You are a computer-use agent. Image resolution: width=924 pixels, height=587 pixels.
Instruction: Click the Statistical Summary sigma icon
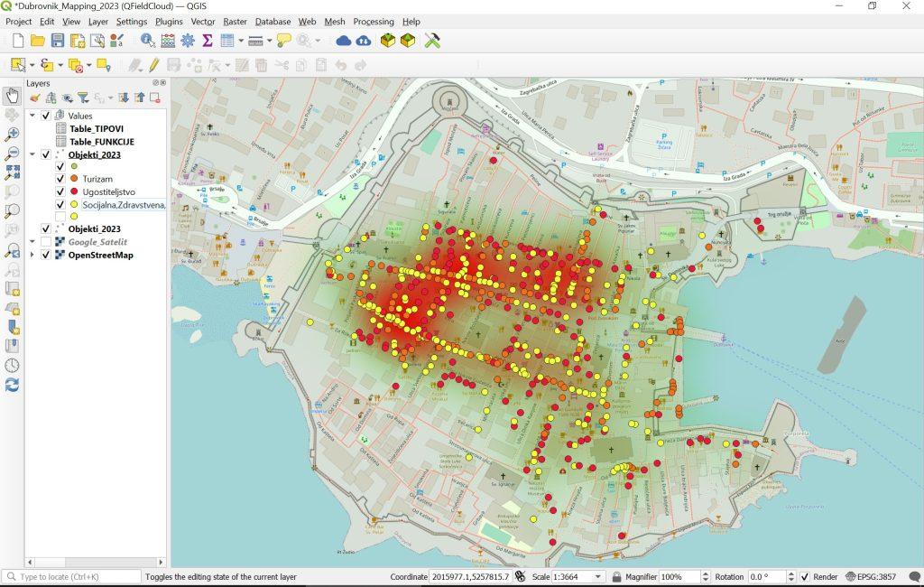[208, 41]
